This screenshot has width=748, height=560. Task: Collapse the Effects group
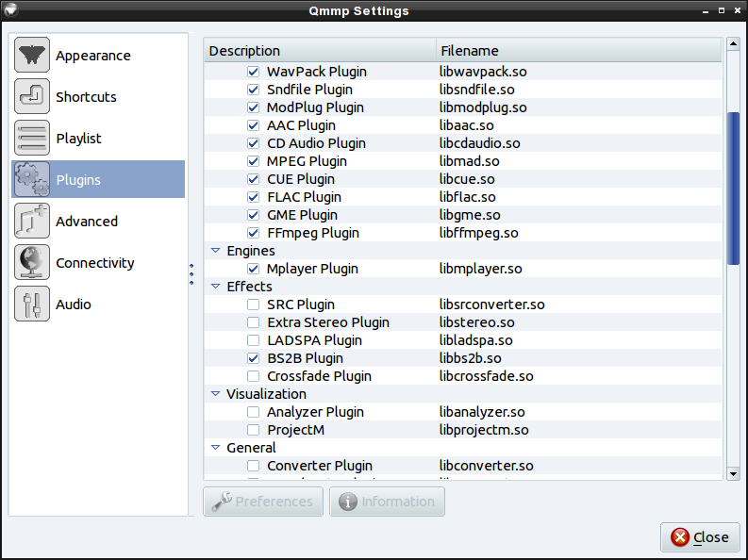point(216,286)
